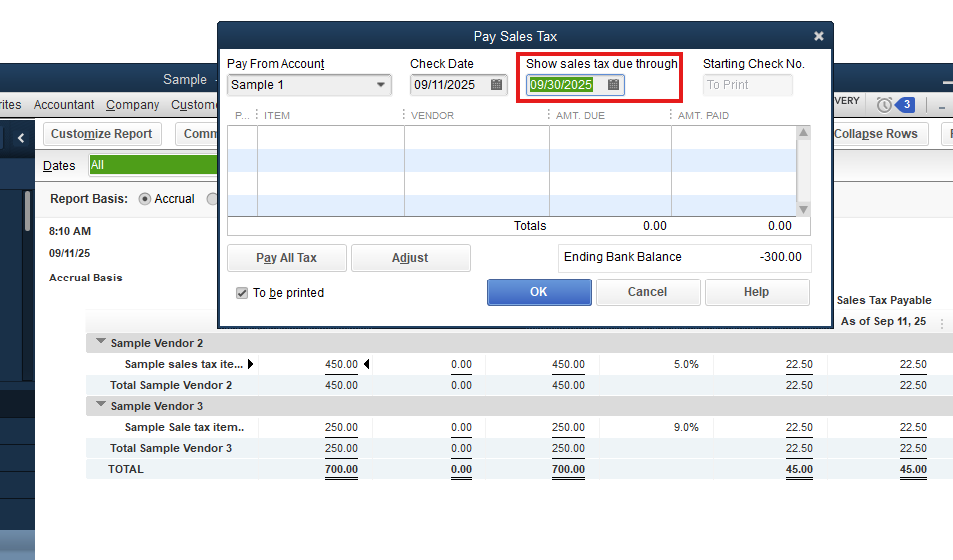The image size is (953, 560).
Task: Click column resize arrow beside Sample sales tax item
Action: tap(250, 364)
